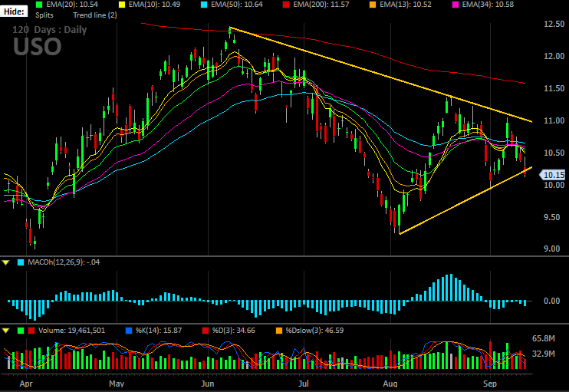Screen dimensions: 569x392
Task: Click the red Volume legend square
Action: click(x=31, y=331)
